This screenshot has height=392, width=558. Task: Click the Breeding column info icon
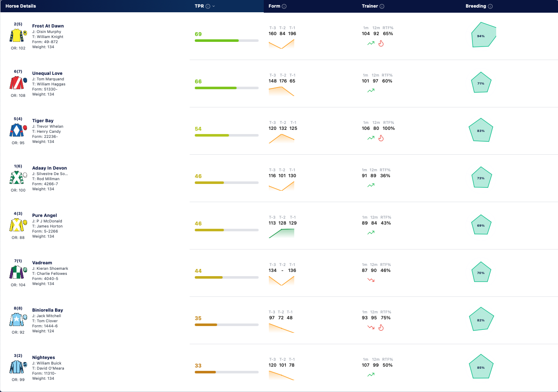(x=490, y=6)
